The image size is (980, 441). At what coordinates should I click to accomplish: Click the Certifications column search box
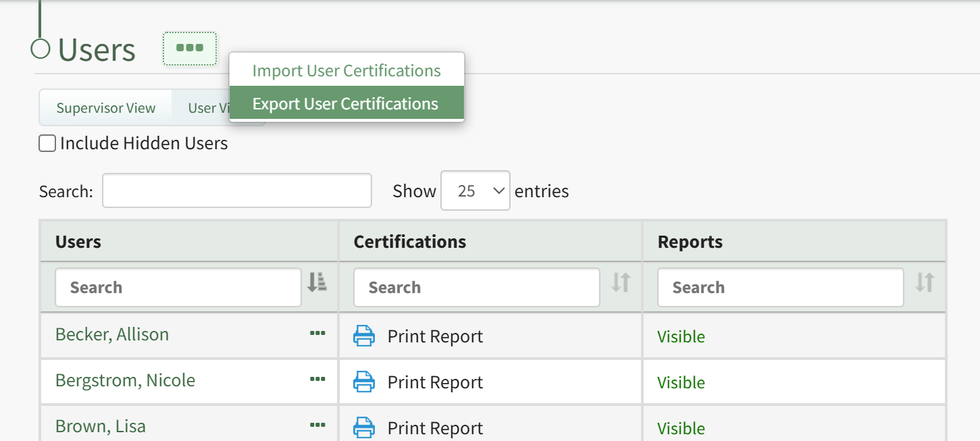tap(477, 288)
